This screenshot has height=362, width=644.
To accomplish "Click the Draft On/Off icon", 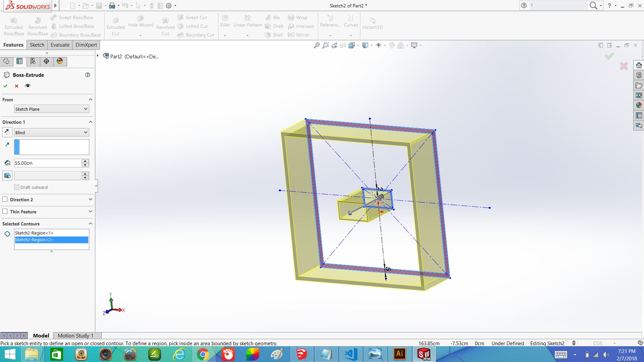I will (x=7, y=175).
